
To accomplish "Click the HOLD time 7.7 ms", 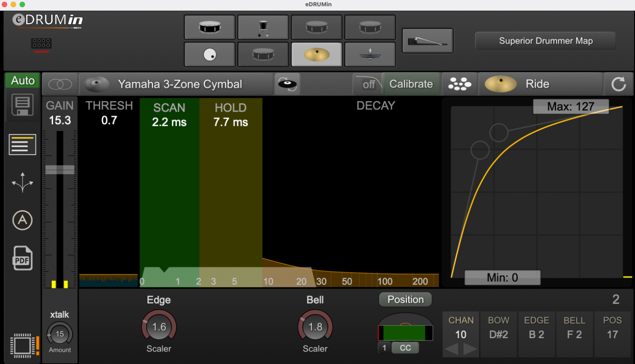I will tap(231, 122).
